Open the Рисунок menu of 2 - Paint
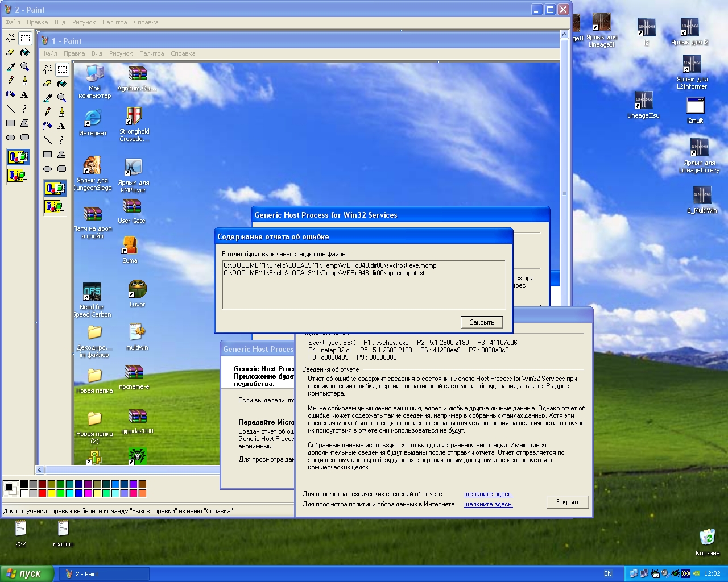 (84, 22)
